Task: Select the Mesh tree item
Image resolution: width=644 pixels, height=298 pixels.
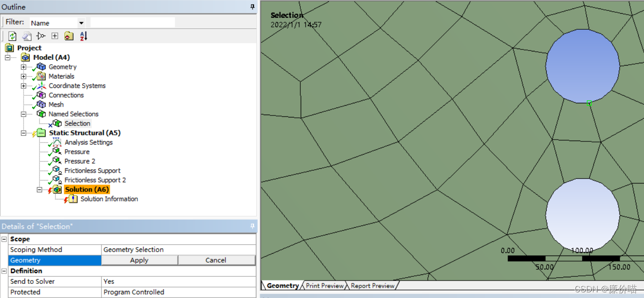Action: [56, 105]
